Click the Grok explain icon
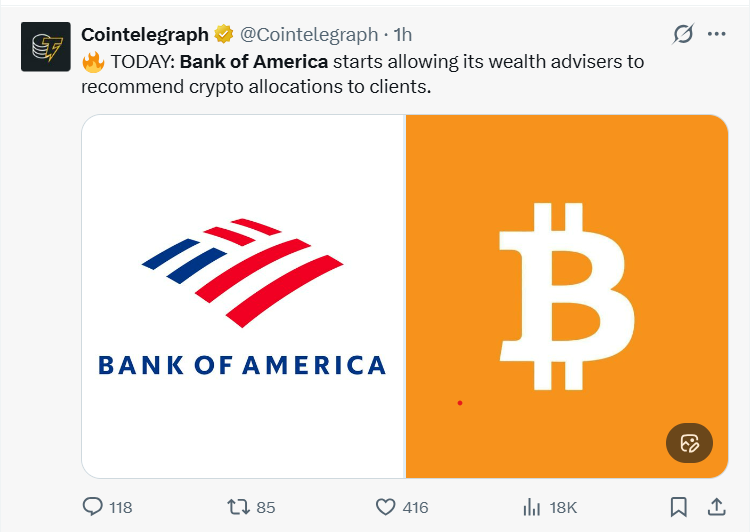The image size is (751, 532). tap(683, 34)
